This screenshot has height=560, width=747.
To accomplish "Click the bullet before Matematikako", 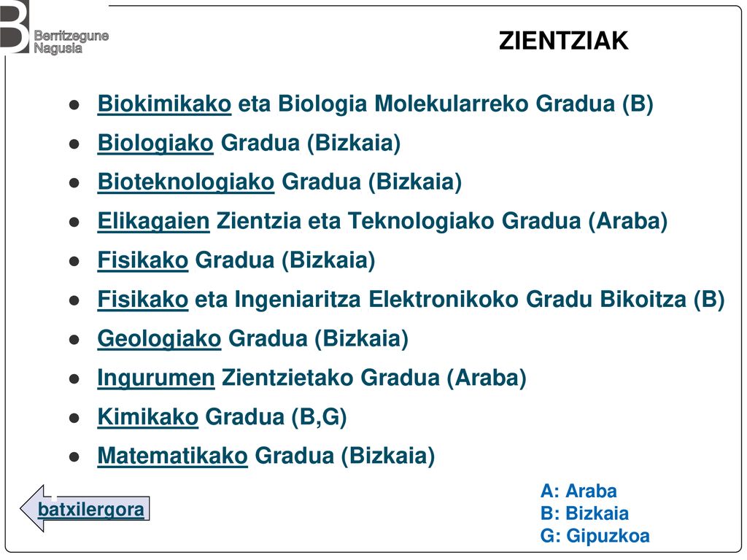I will click(x=74, y=458).
